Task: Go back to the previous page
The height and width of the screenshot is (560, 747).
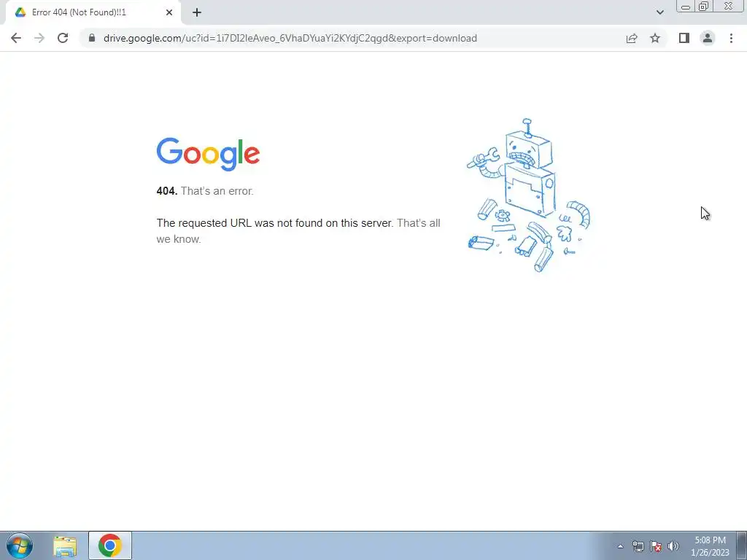Action: point(16,38)
